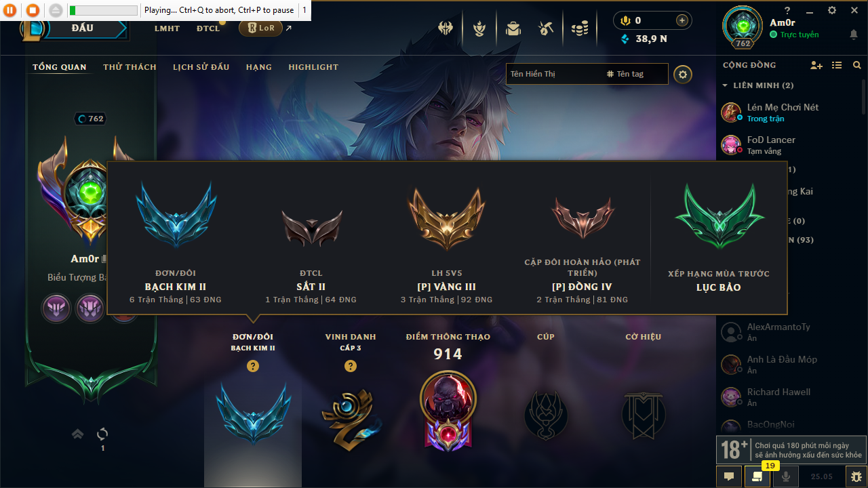Expand the upward chevron under the banner
The height and width of the screenshot is (488, 868).
click(78, 434)
